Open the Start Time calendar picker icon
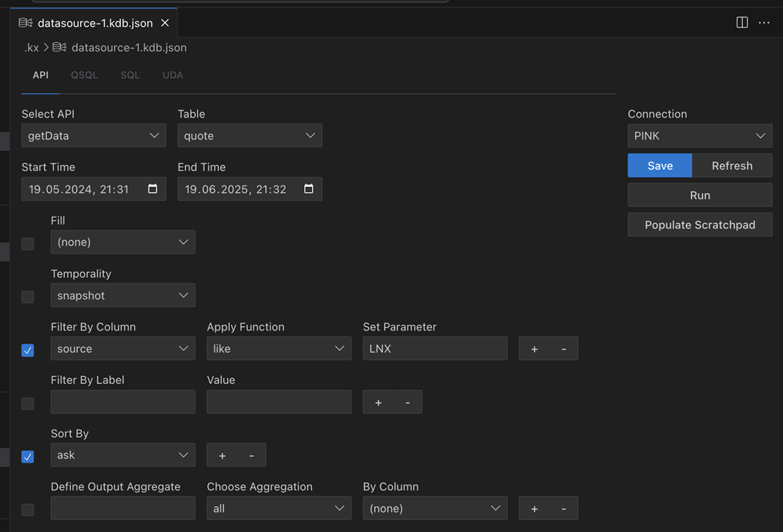Image resolution: width=783 pixels, height=532 pixels. tap(152, 189)
